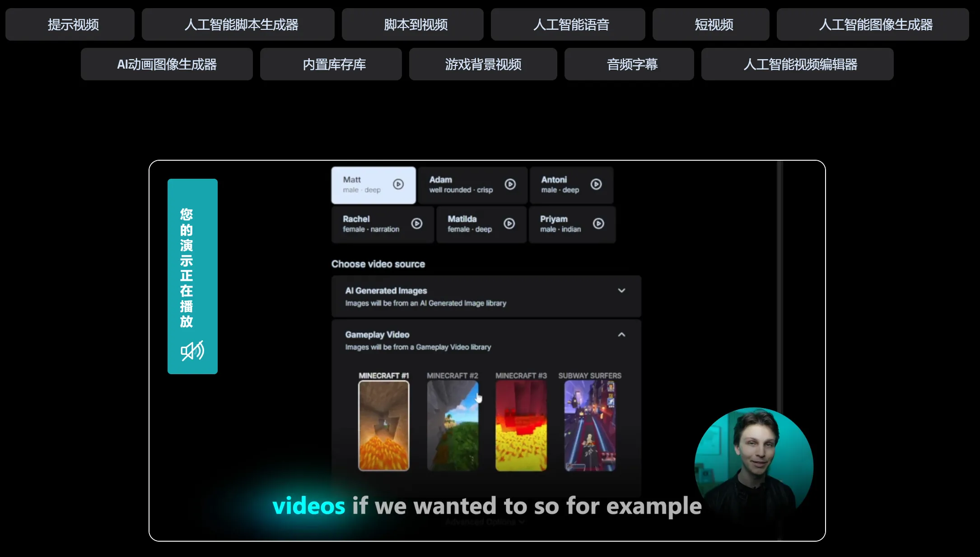The width and height of the screenshot is (980, 557).
Task: Collapse the Gameplay Video section
Action: pyautogui.click(x=621, y=334)
